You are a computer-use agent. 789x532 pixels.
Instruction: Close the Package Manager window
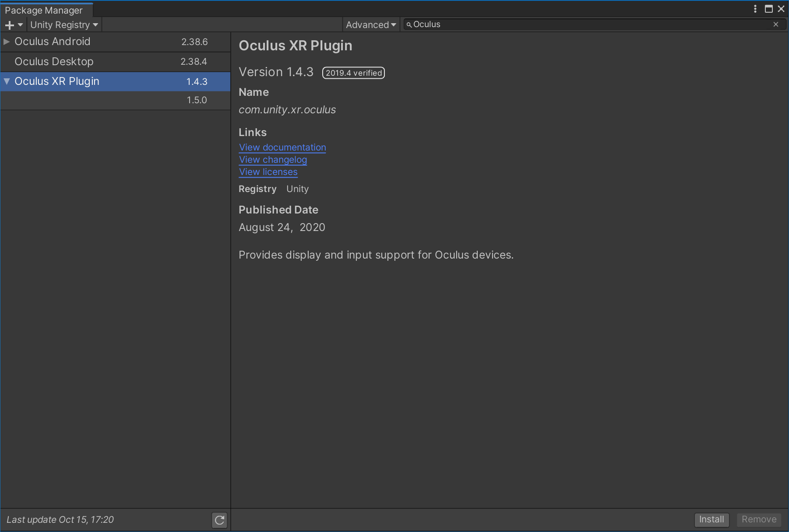[x=781, y=9]
